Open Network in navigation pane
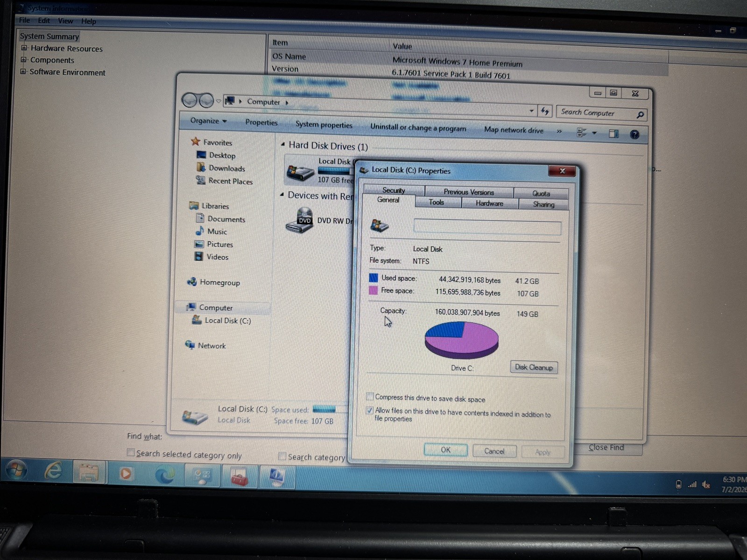 (x=211, y=345)
